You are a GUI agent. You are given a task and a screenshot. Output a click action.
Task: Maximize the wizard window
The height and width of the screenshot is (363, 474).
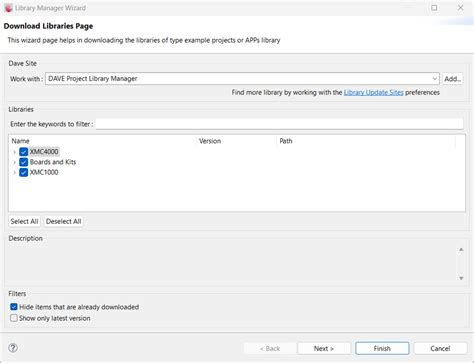(x=434, y=8)
